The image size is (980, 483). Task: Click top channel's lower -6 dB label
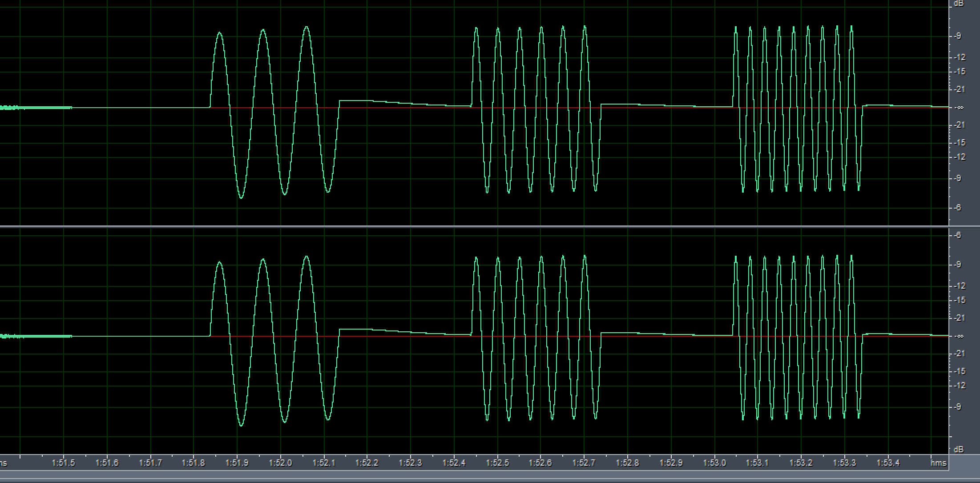[x=957, y=208]
